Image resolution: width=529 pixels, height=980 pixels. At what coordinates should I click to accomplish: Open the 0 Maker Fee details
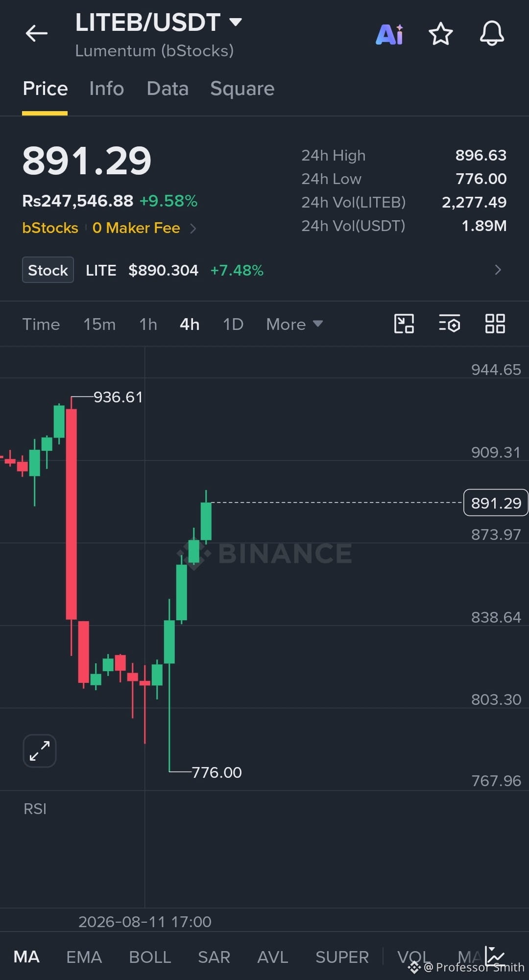[144, 228]
